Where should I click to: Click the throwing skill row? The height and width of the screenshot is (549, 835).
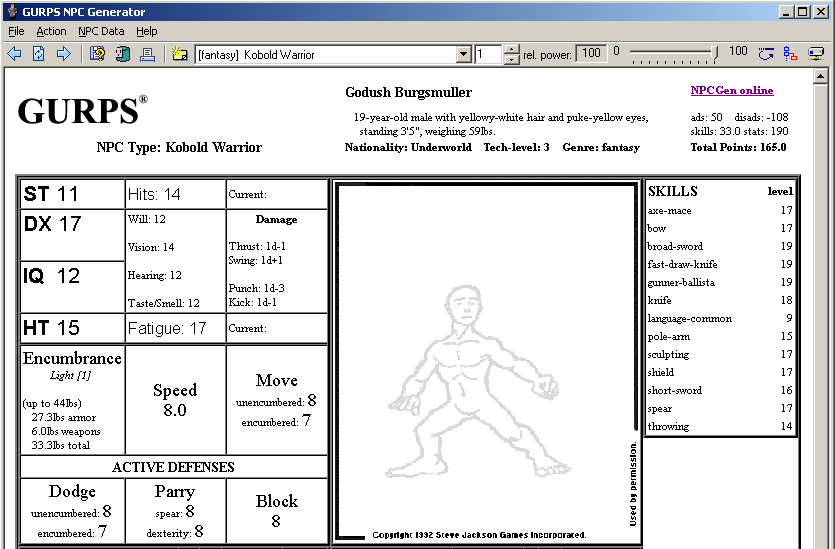point(720,426)
